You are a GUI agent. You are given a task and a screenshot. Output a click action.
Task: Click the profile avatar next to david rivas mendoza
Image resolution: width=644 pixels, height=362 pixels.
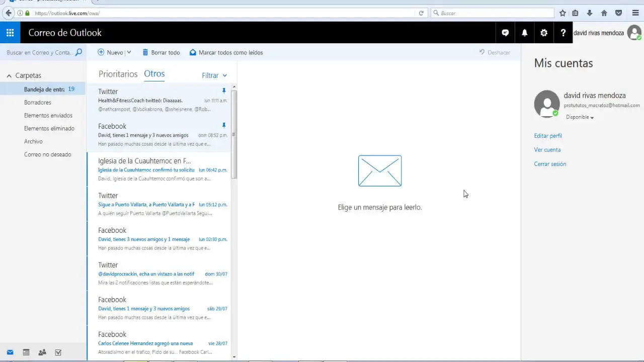[x=634, y=33]
